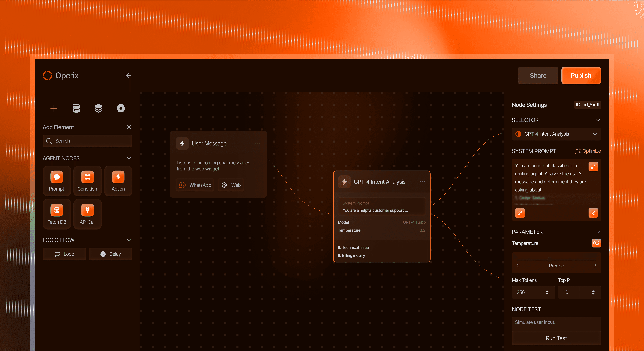This screenshot has width=644, height=351.
Task: Collapse the SELECTOR section
Action: [x=598, y=120]
